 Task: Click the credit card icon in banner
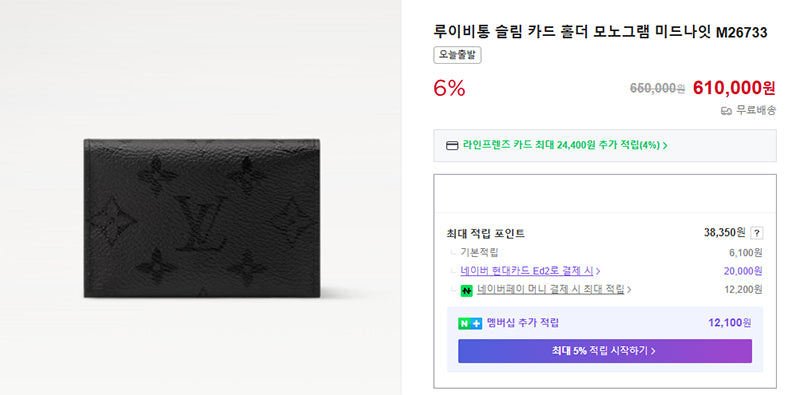point(452,145)
